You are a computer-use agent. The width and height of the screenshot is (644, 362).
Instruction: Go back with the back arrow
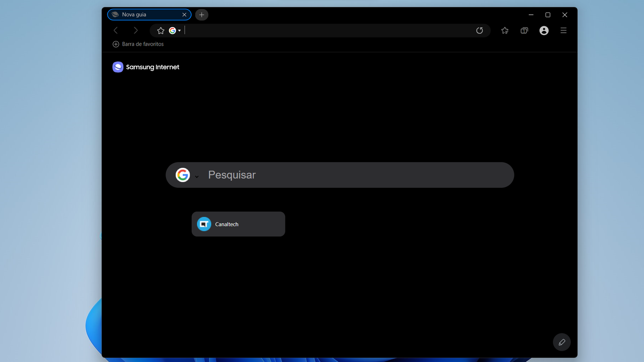click(x=116, y=31)
